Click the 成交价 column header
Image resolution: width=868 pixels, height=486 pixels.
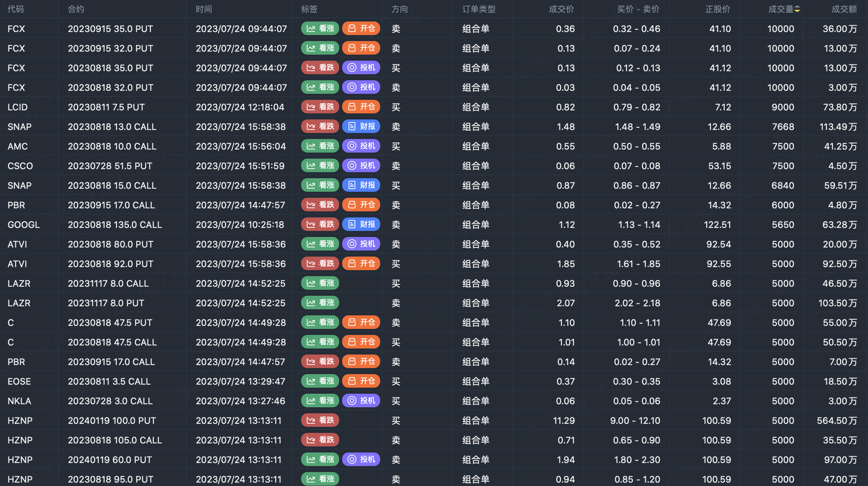562,9
